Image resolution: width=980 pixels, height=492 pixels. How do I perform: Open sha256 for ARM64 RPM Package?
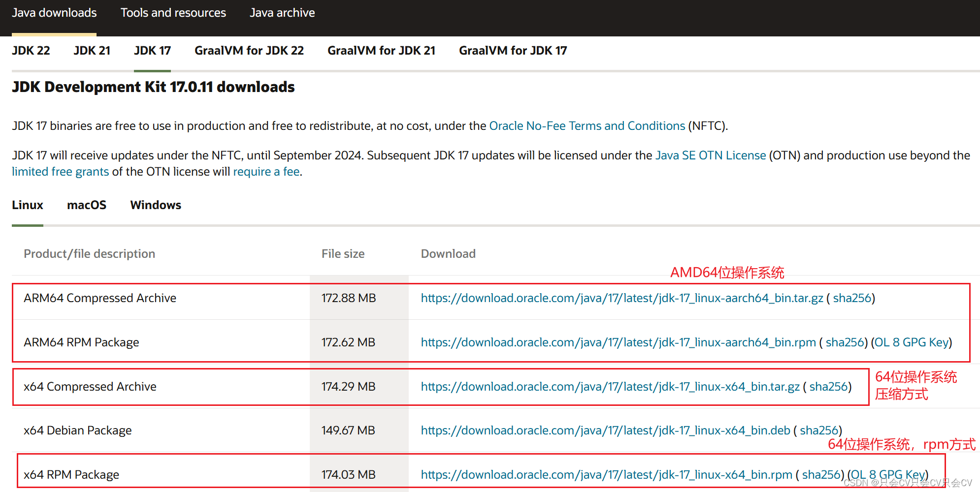pos(845,342)
